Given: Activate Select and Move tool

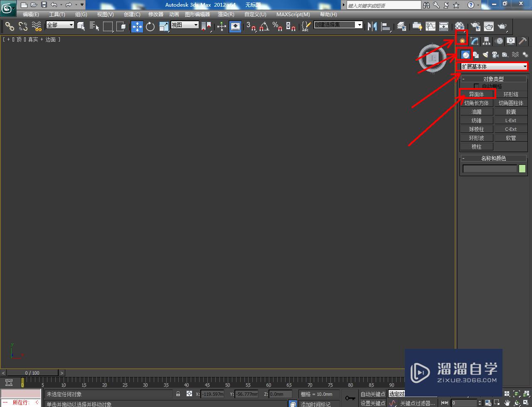Looking at the screenshot, I should 137,26.
